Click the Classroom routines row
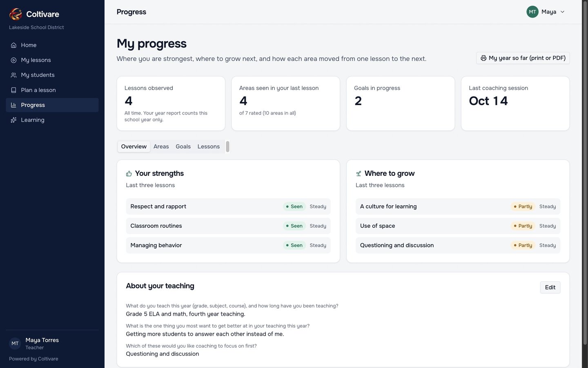 (228, 226)
